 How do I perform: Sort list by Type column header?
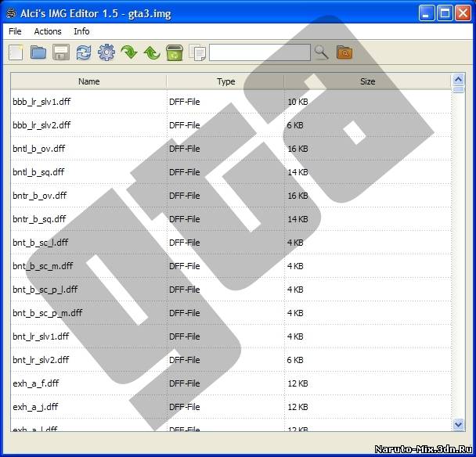225,81
